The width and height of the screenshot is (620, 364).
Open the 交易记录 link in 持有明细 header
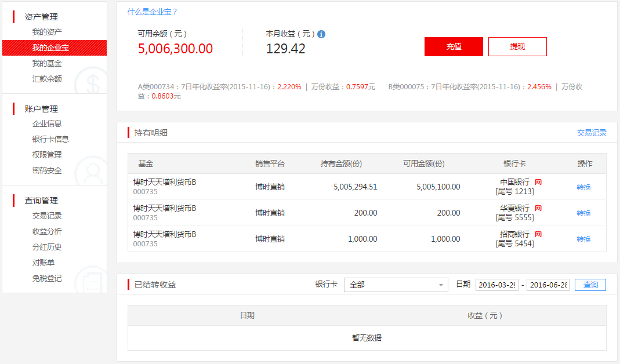(592, 133)
